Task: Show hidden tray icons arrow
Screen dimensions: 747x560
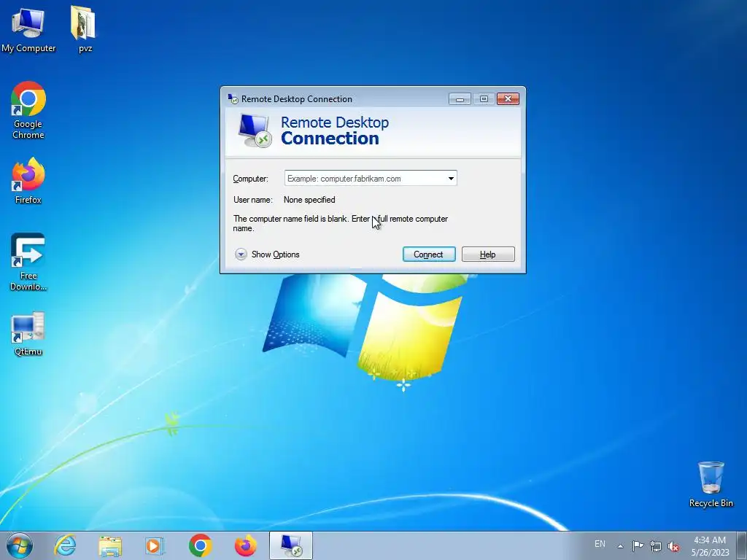Action: (620, 546)
